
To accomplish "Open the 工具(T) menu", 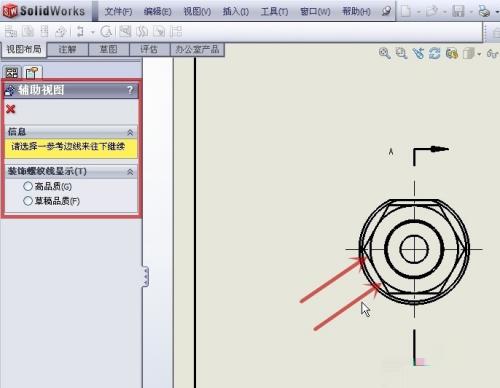I will (x=274, y=12).
